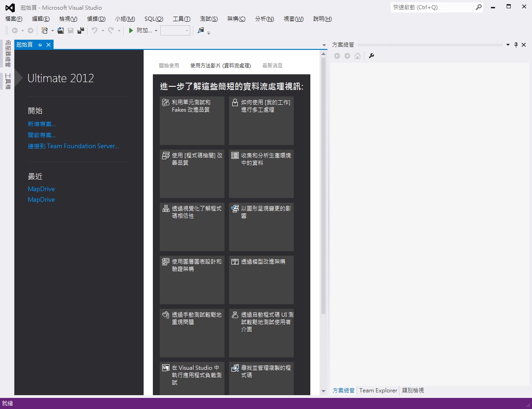532x409 pixels.
Task: Click the Home icon in Solution Explorer
Action: pos(357,56)
